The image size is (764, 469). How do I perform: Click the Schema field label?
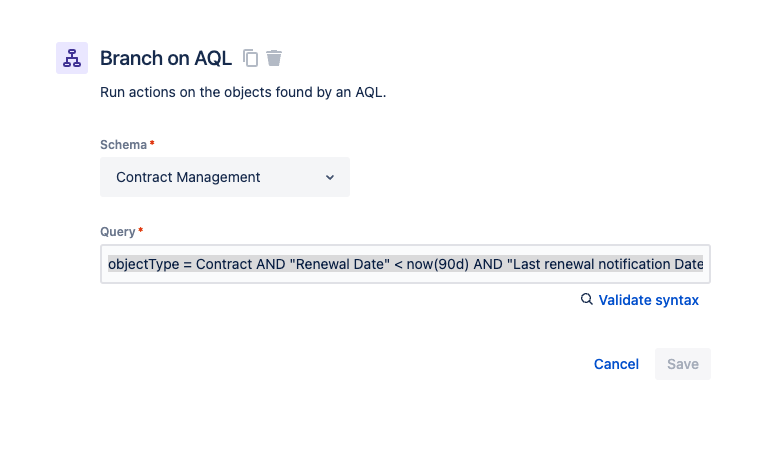[x=123, y=145]
